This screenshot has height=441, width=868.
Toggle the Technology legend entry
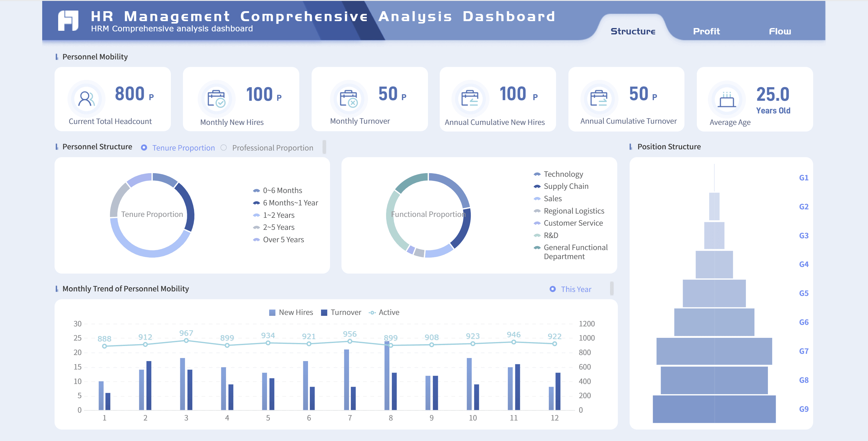click(558, 174)
